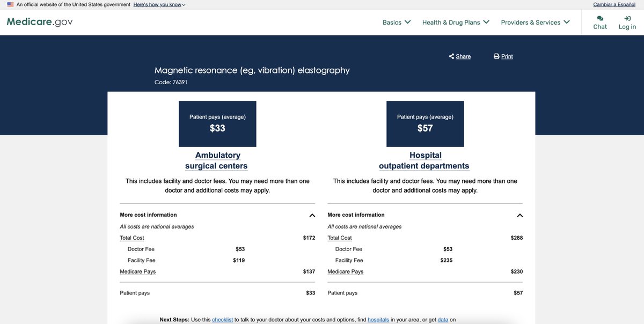Expand "Here's how you know" disclosure
The height and width of the screenshot is (324, 644).
(x=159, y=4)
